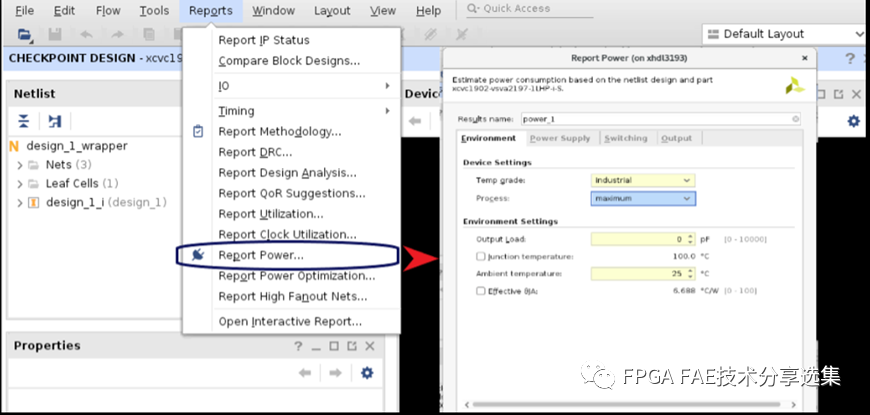Image resolution: width=870 pixels, height=415 pixels.
Task: Click the Properties panel help question mark
Action: coord(298,346)
